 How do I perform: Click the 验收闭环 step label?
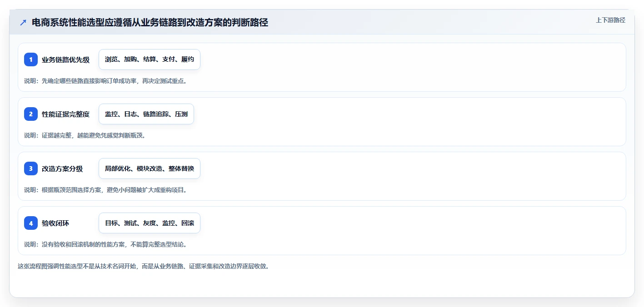(x=55, y=223)
